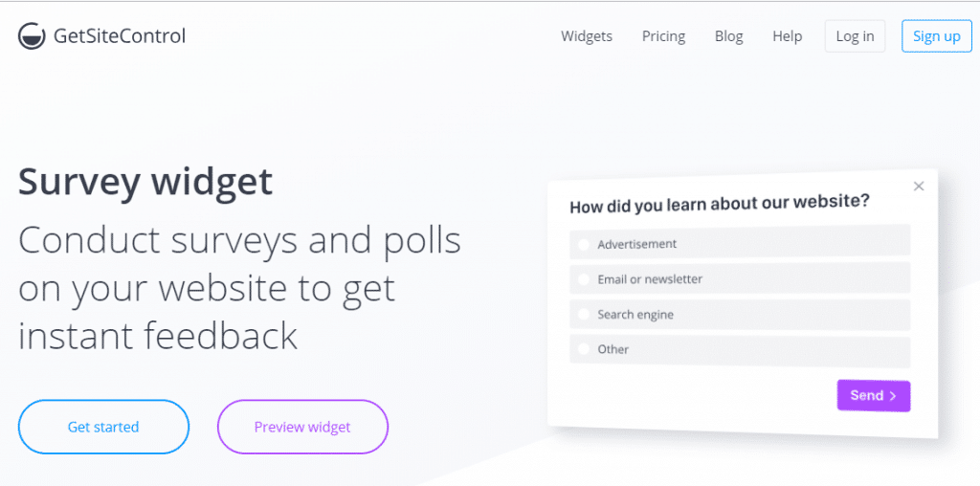Image resolution: width=980 pixels, height=486 pixels.
Task: Submit the survey with Send button
Action: click(x=873, y=395)
